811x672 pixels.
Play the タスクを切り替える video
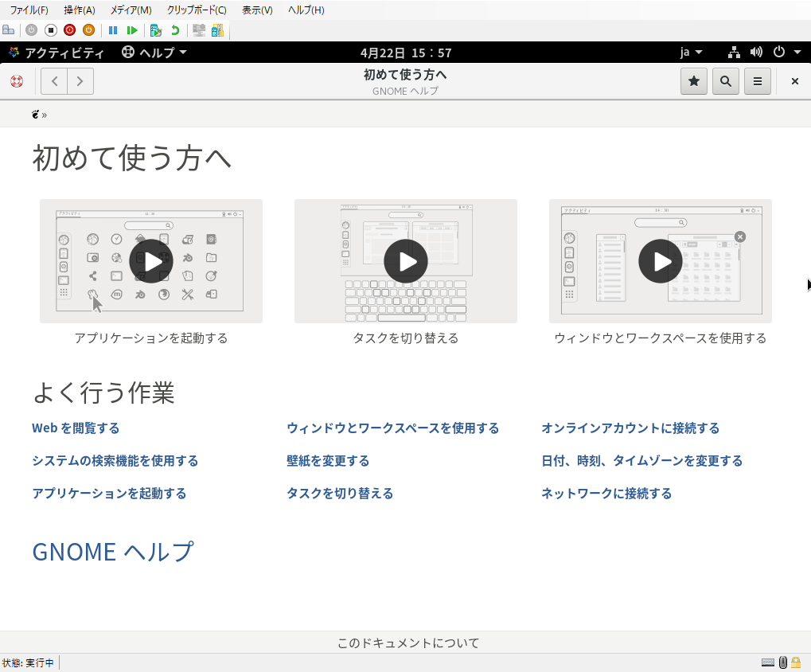tap(406, 261)
